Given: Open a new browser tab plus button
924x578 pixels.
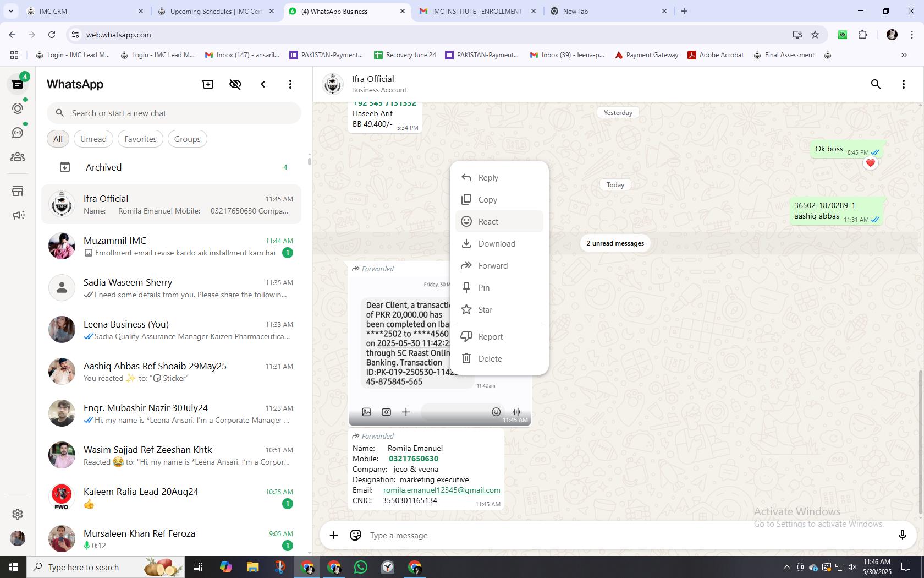Looking at the screenshot, I should click(684, 11).
